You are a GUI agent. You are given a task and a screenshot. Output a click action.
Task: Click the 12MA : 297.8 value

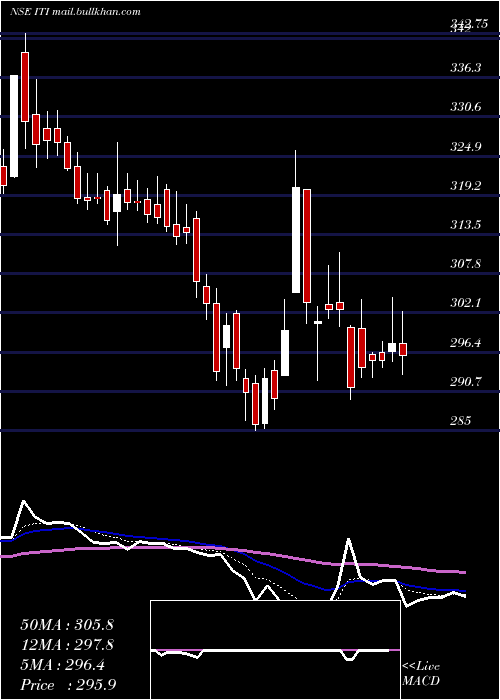click(x=67, y=645)
